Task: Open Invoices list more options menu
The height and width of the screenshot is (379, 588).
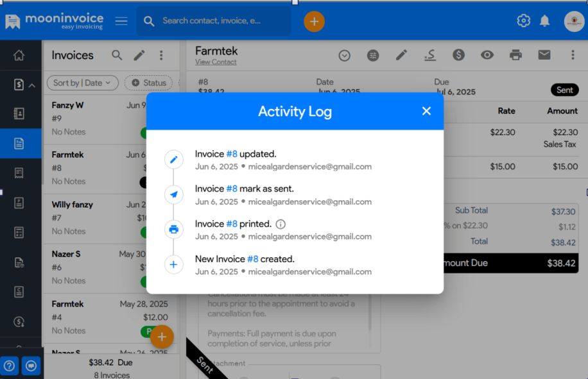Action: coord(161,55)
